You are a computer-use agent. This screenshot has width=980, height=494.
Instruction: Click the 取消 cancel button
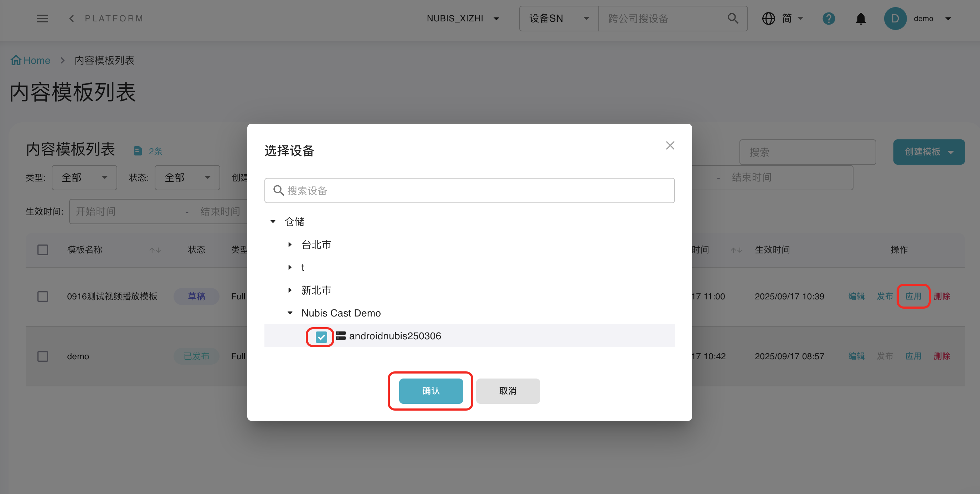(x=507, y=391)
